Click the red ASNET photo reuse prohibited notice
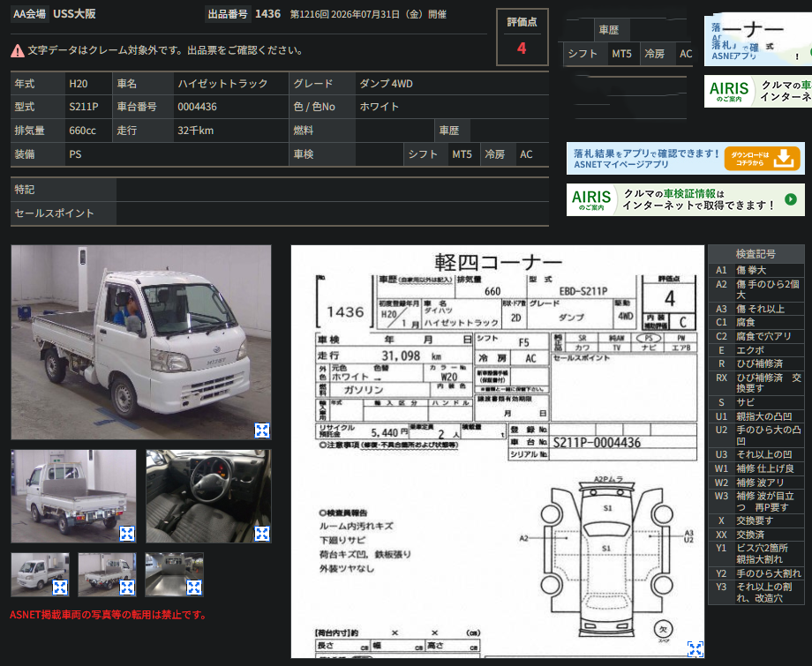Viewport: 812px width, 666px height. point(109,615)
